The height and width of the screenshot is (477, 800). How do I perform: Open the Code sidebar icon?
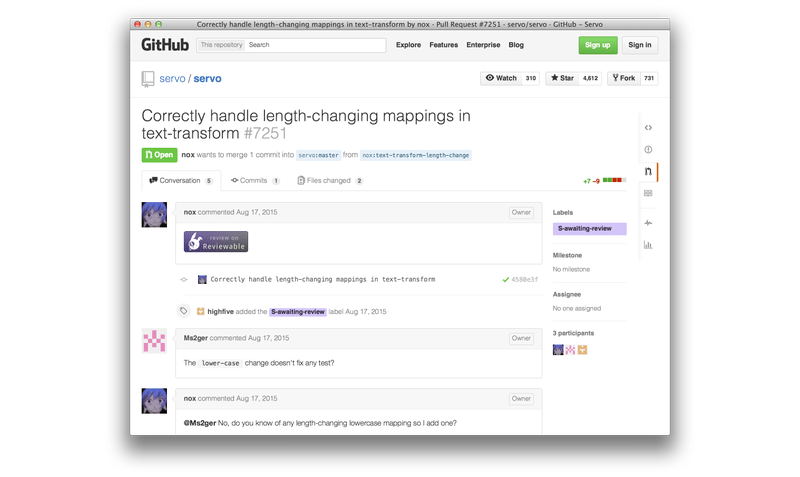click(648, 128)
